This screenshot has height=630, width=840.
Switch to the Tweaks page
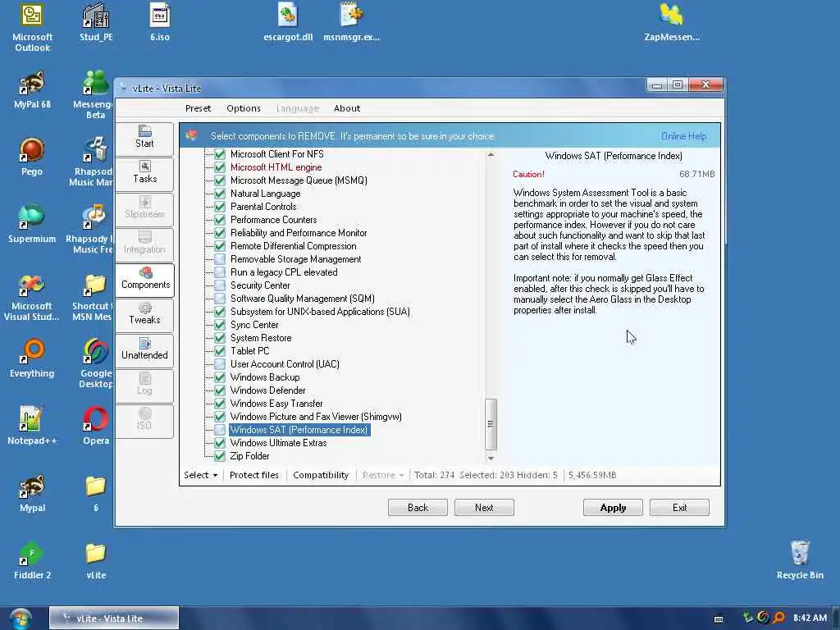(144, 314)
